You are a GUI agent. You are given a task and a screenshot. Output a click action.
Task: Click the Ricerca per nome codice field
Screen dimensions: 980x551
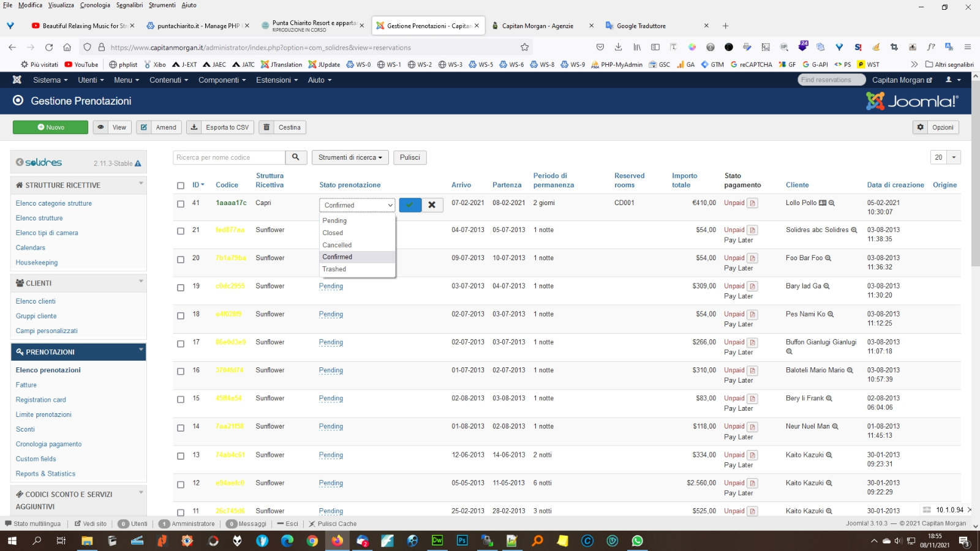[229, 157]
